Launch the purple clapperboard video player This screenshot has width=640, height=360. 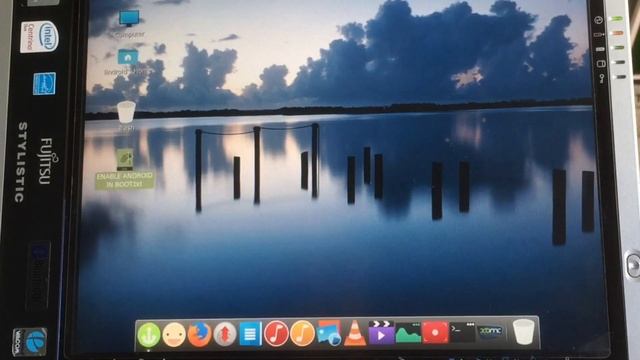pyautogui.click(x=381, y=332)
